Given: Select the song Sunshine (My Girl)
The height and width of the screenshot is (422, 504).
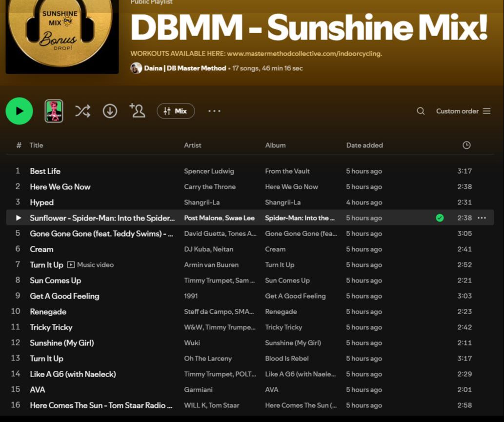Looking at the screenshot, I should (62, 343).
